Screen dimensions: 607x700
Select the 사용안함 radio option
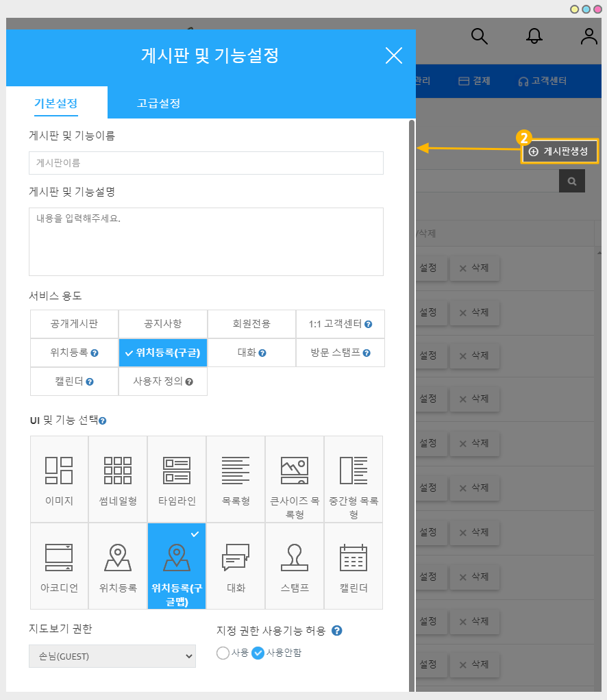258,653
